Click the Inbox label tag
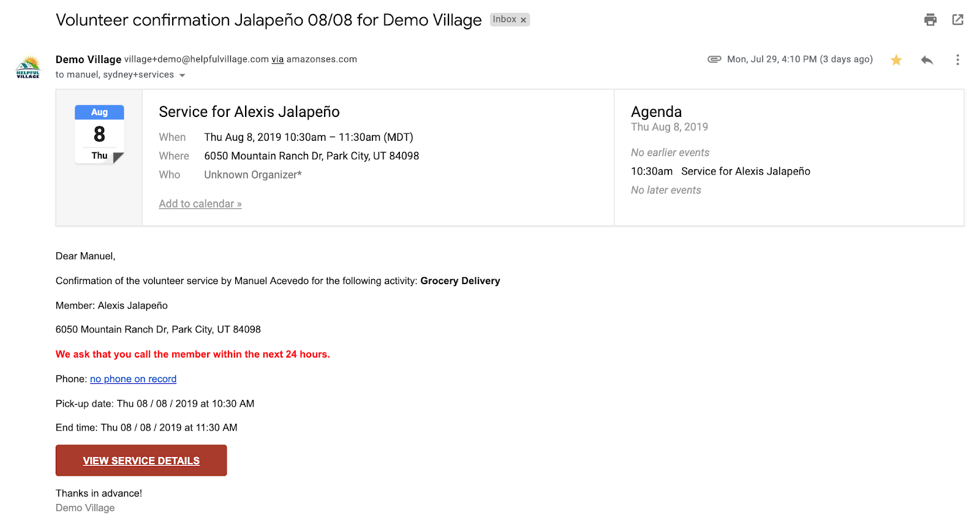 [x=505, y=20]
